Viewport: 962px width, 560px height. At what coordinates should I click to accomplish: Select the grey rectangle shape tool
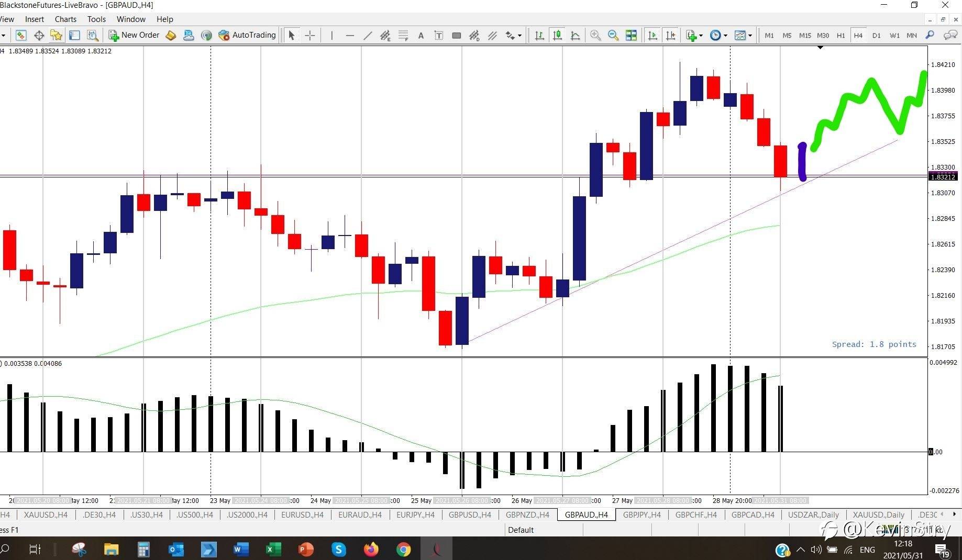tap(457, 35)
